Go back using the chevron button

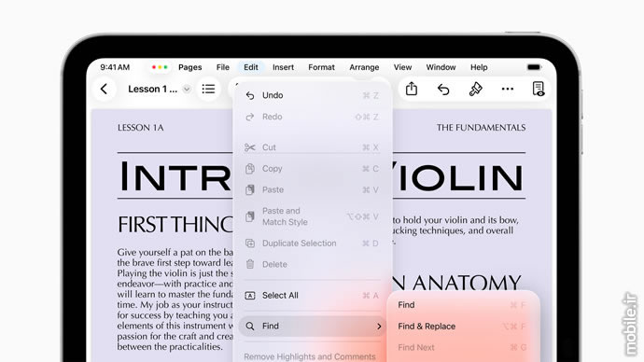104,89
